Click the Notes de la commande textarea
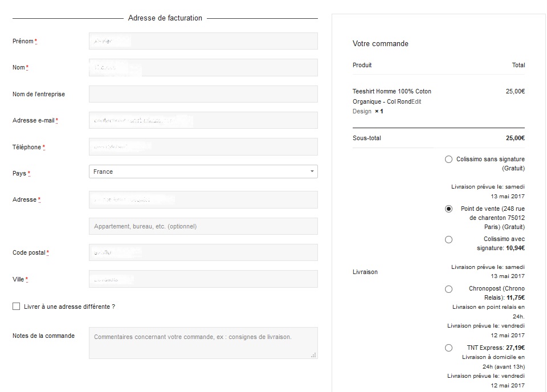 [x=203, y=343]
